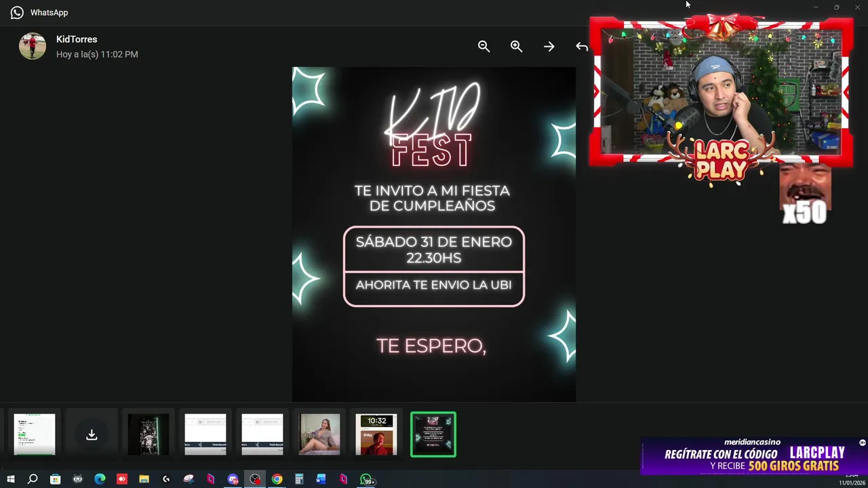Open Calculator from the taskbar

pyautogui.click(x=299, y=479)
